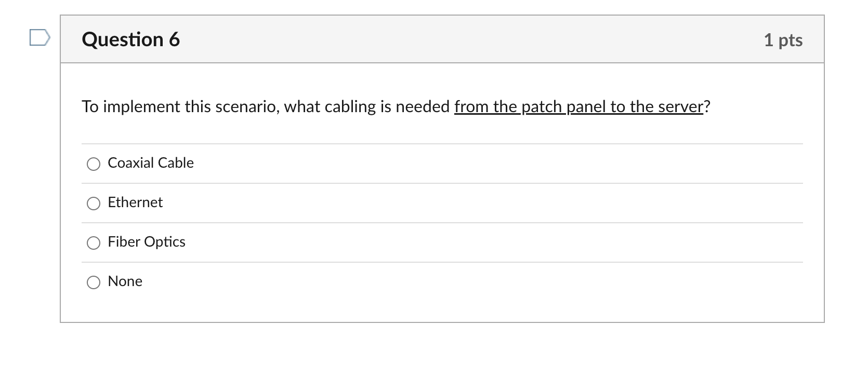Click the underlined patch panel to server phrase
The width and height of the screenshot is (868, 365).
click(579, 106)
